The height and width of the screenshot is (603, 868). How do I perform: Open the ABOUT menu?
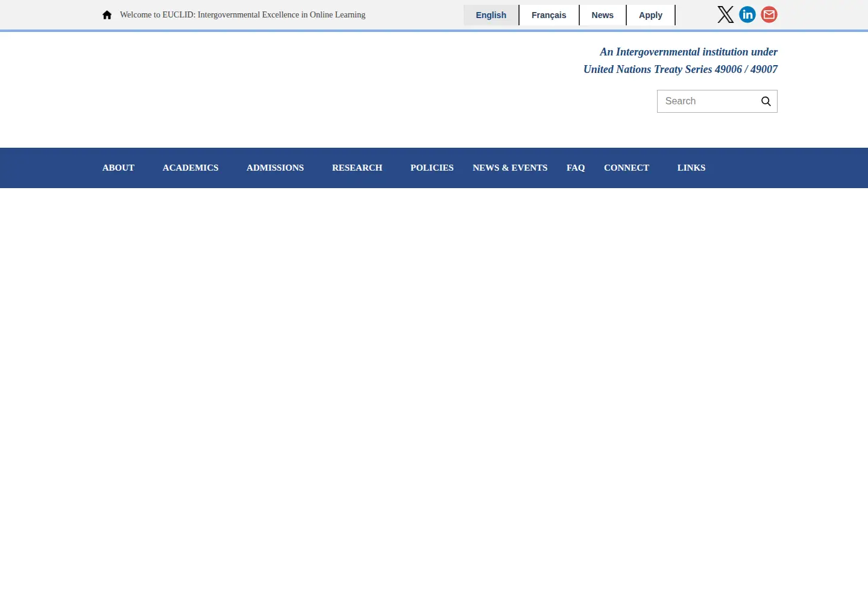pyautogui.click(x=118, y=168)
